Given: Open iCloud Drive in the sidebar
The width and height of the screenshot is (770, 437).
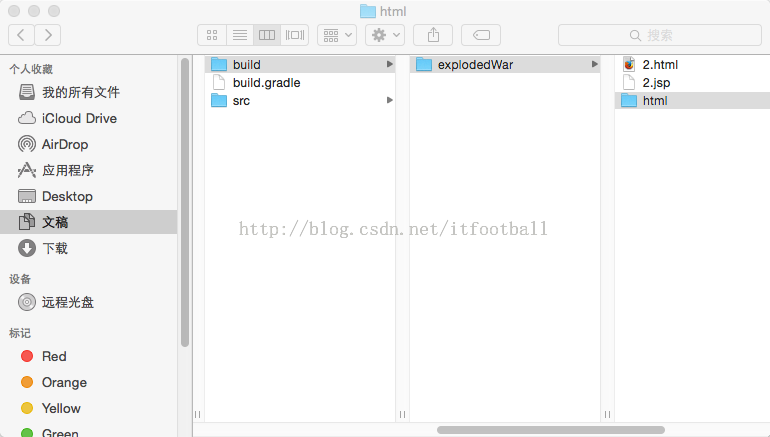Looking at the screenshot, I should click(88, 118).
